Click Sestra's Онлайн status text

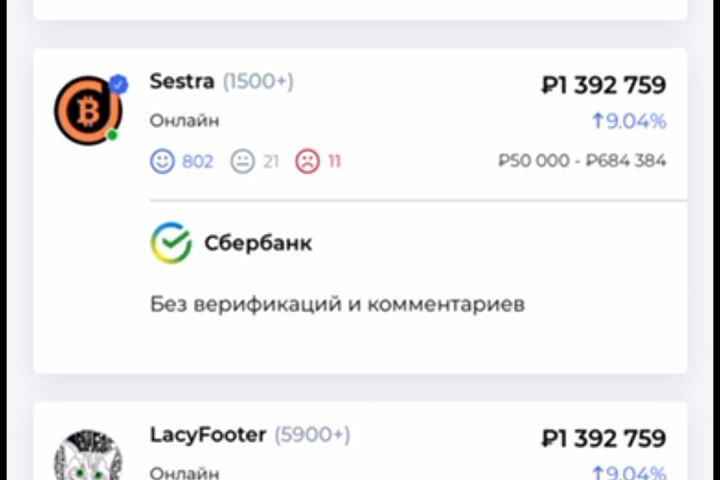tap(185, 121)
